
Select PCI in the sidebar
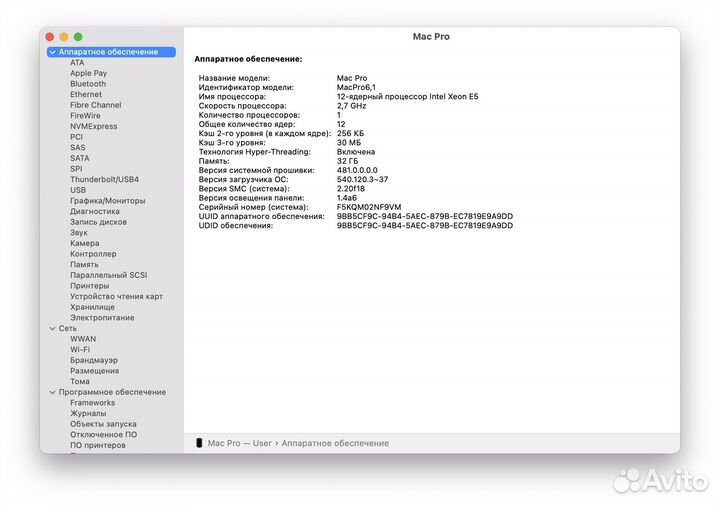pos(76,137)
